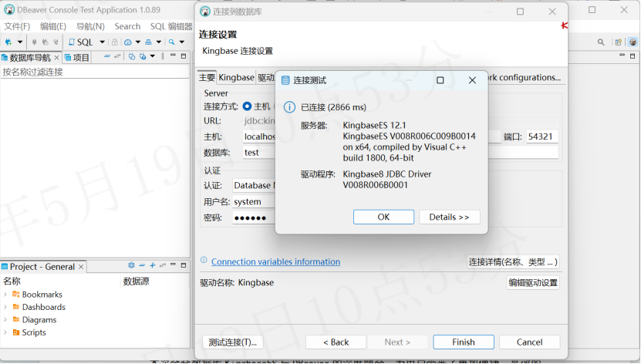Select the 主机 connection radio button
This screenshot has height=364, width=641.
247,106
